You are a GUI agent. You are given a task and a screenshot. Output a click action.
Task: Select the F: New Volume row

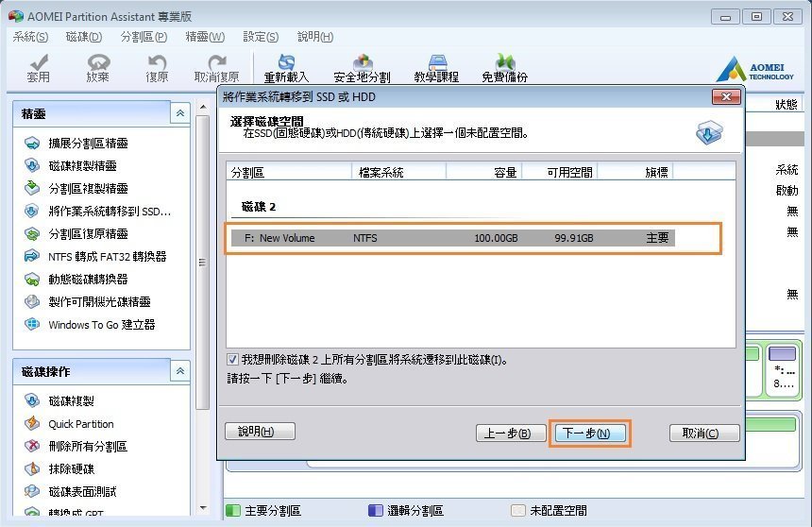point(453,238)
